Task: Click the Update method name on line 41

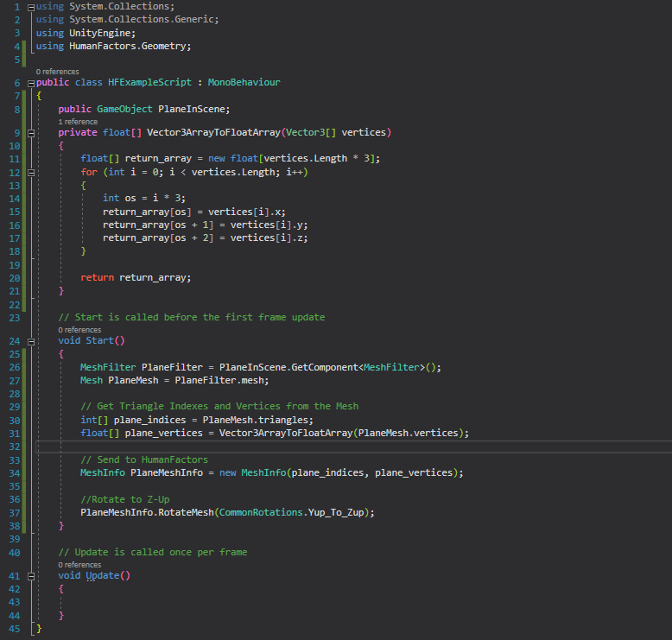Action: point(103,576)
